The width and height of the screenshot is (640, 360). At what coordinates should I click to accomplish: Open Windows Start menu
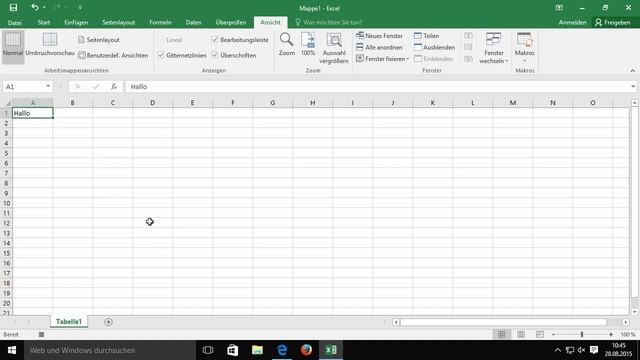pos(12,350)
